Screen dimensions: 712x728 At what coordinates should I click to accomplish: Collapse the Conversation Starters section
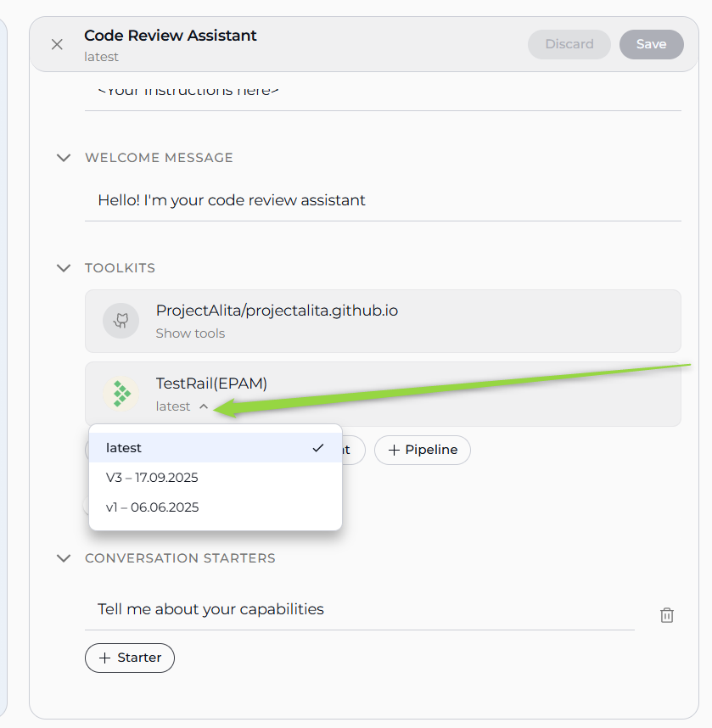point(64,558)
